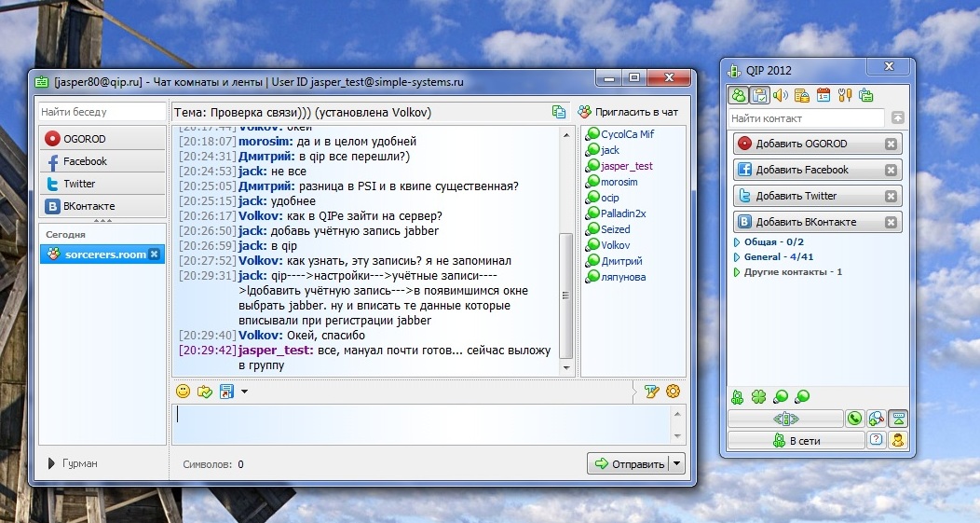Image resolution: width=980 pixels, height=523 pixels.
Task: Click the send file folder icon
Action: [205, 392]
